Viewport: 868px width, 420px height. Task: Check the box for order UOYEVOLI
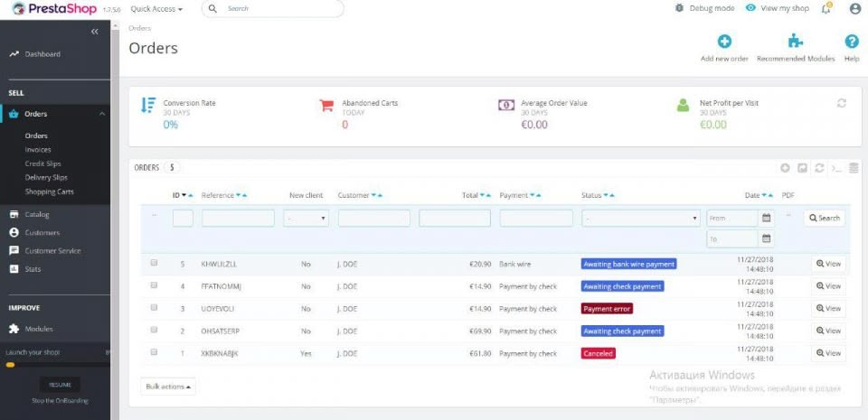pyautogui.click(x=154, y=307)
